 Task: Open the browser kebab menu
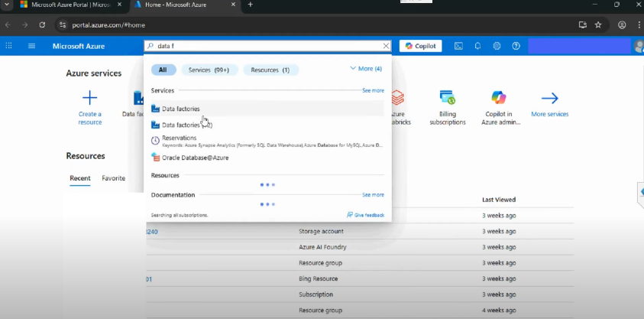coord(638,25)
